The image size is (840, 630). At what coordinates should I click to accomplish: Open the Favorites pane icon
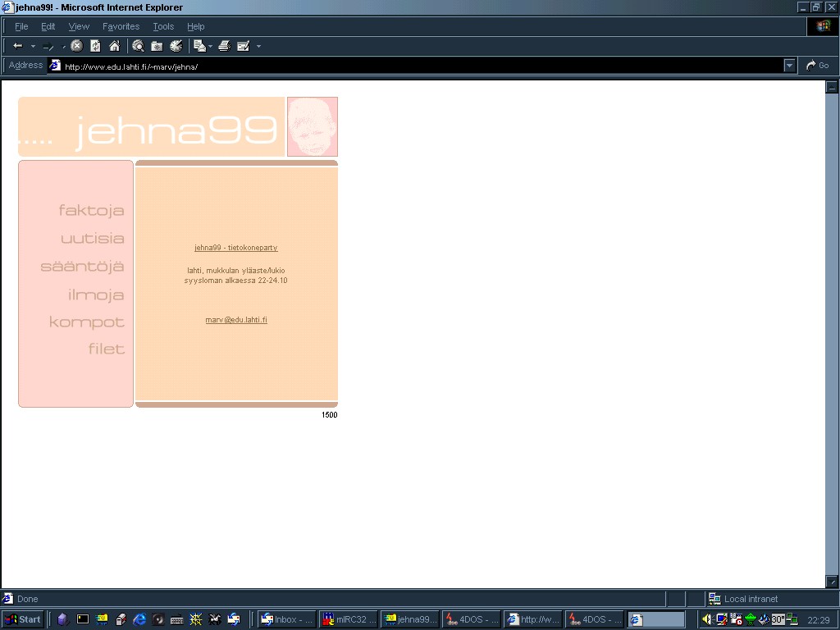coord(157,46)
